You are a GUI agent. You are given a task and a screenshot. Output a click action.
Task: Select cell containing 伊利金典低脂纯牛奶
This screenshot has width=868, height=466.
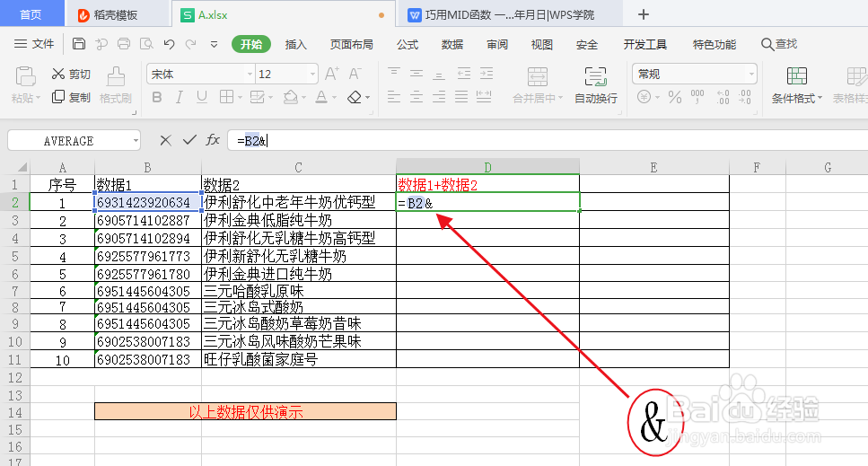(x=299, y=220)
